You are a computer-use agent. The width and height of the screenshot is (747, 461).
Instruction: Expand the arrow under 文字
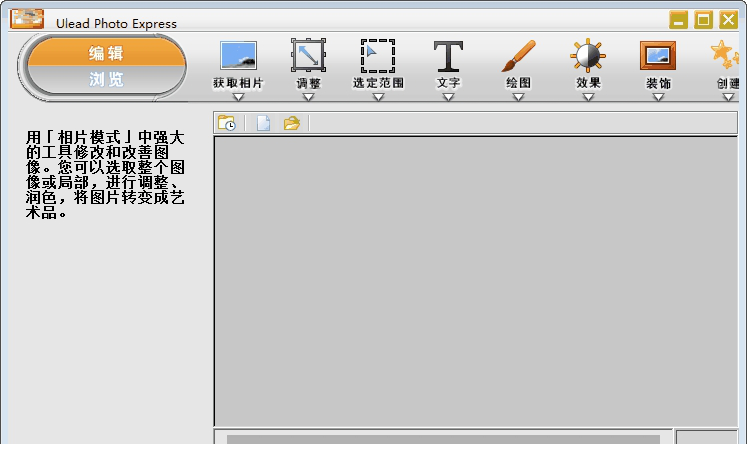pos(448,97)
